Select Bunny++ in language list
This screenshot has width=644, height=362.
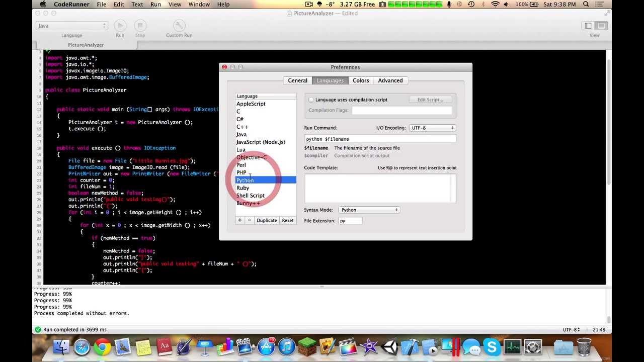click(266, 203)
